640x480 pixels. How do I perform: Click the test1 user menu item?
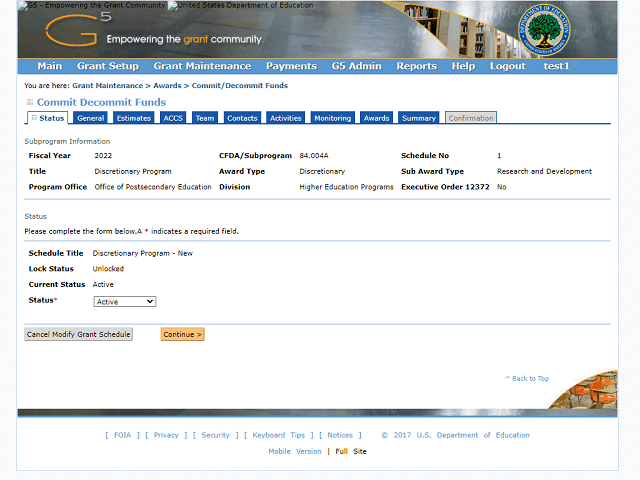click(x=556, y=66)
